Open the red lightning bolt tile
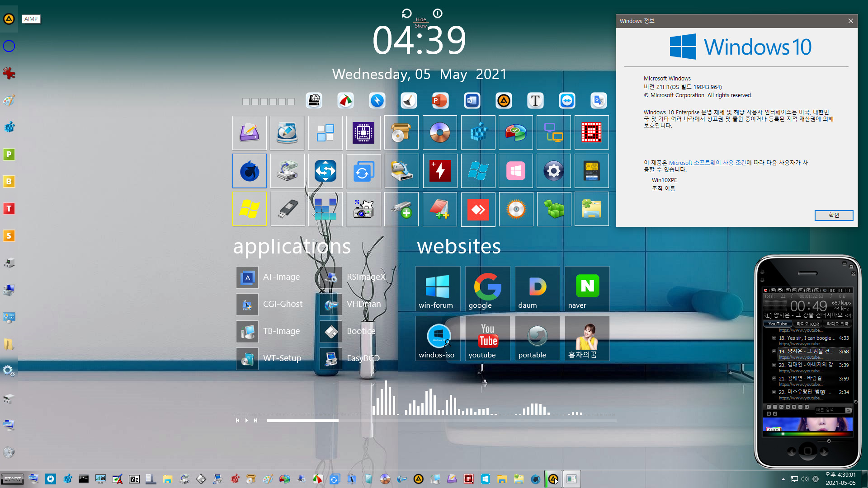 440,171
